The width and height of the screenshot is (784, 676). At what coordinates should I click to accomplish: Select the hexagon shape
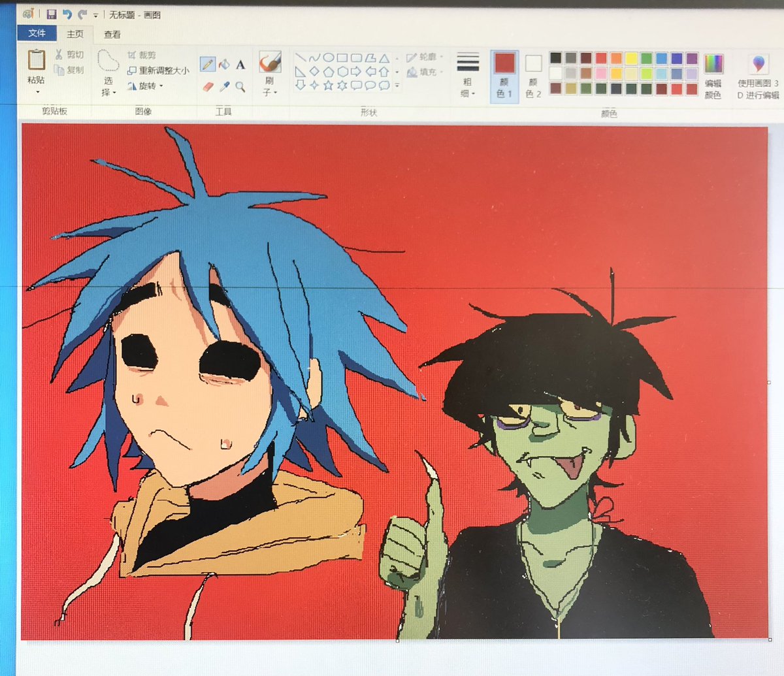[342, 71]
